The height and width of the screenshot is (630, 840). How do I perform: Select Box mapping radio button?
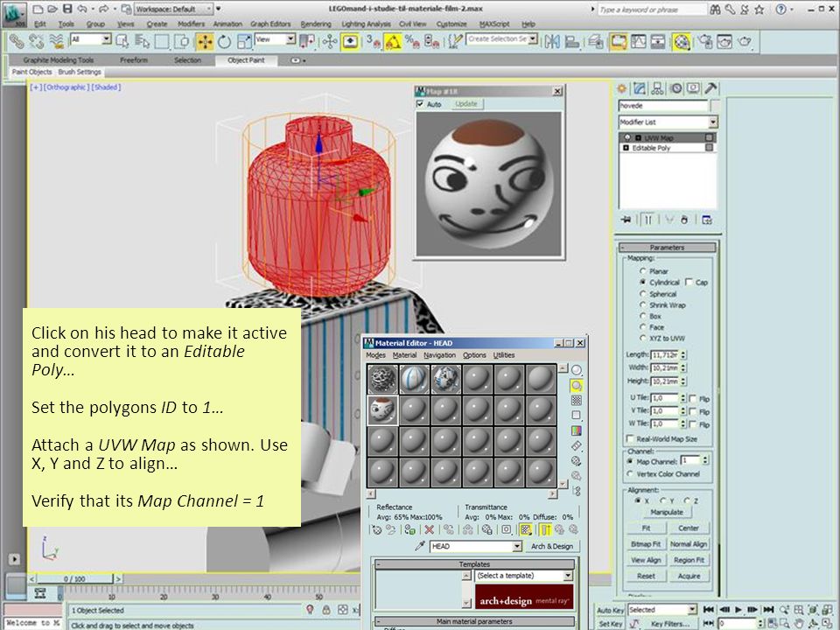click(x=643, y=316)
